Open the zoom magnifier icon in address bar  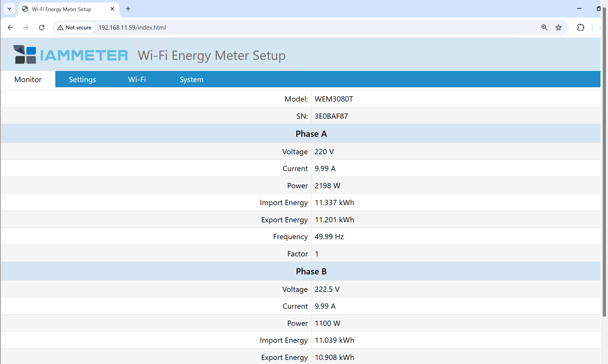point(544,27)
